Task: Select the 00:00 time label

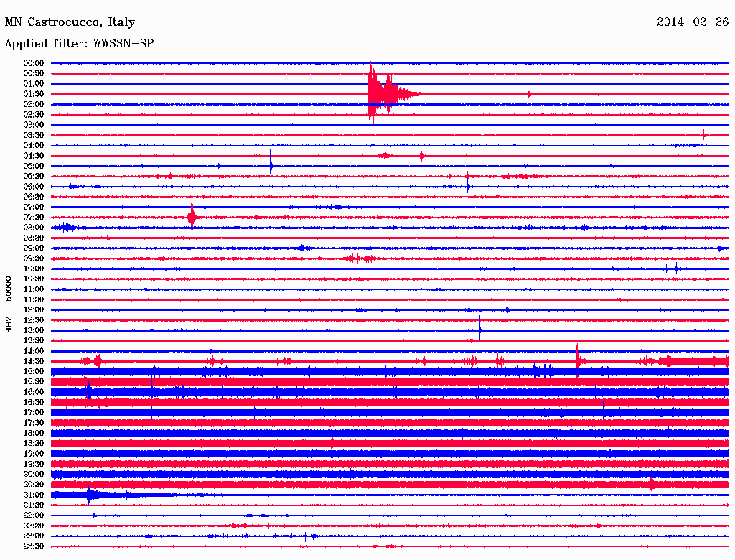Action: pyautogui.click(x=33, y=63)
